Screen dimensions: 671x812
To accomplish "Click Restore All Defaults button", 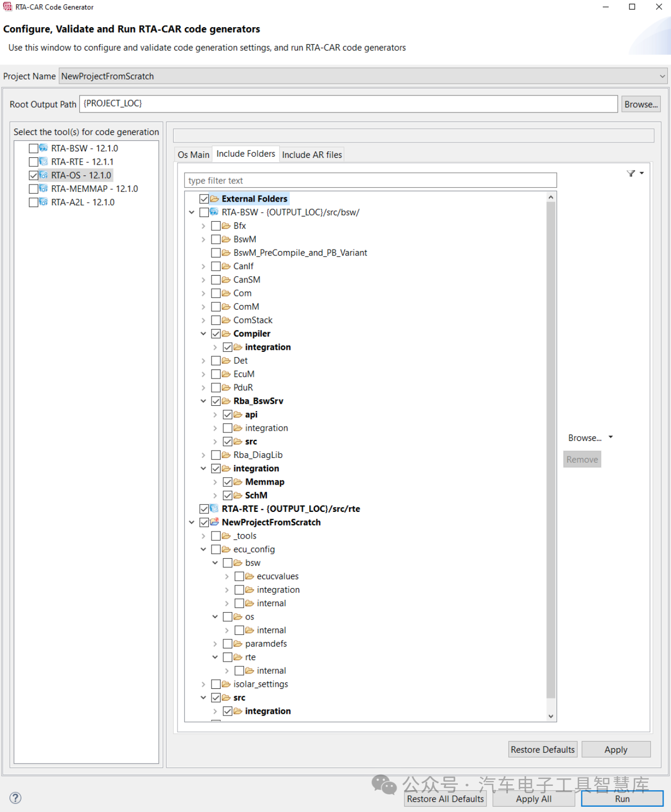I will 445,799.
